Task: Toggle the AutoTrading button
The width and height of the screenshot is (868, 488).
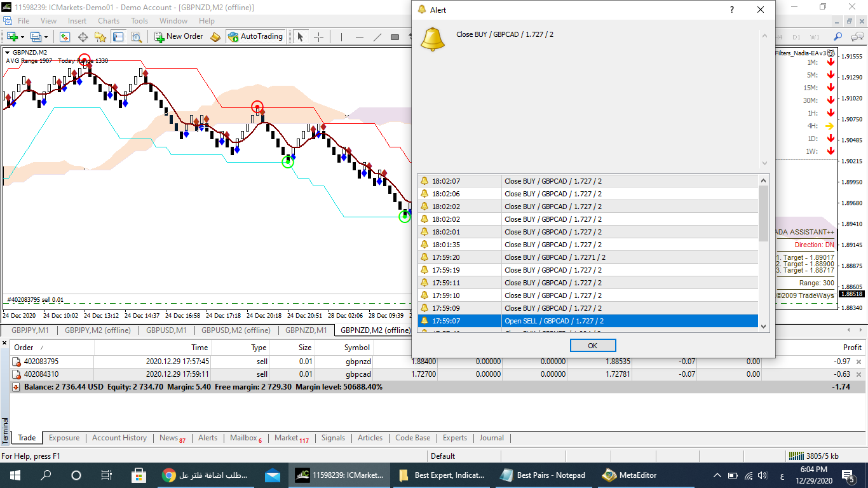Action: coord(255,37)
